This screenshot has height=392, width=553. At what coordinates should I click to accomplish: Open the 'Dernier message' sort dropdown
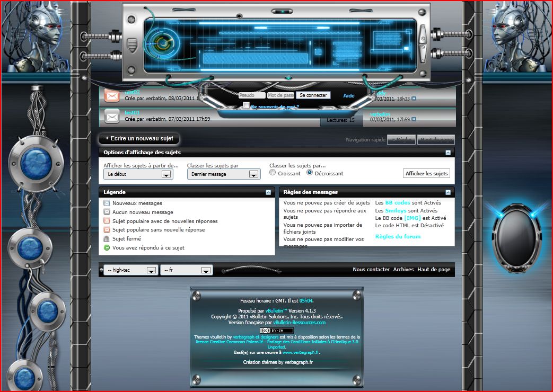[224, 174]
